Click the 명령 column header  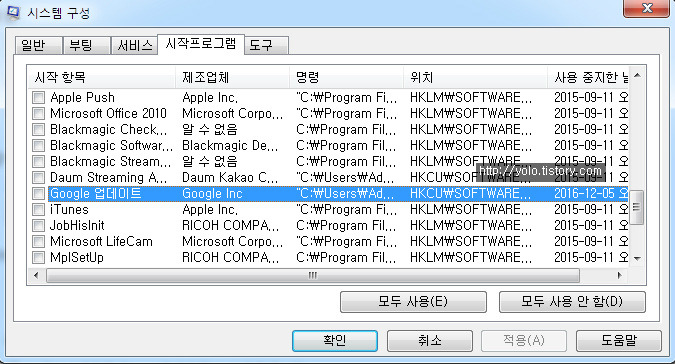[347, 77]
